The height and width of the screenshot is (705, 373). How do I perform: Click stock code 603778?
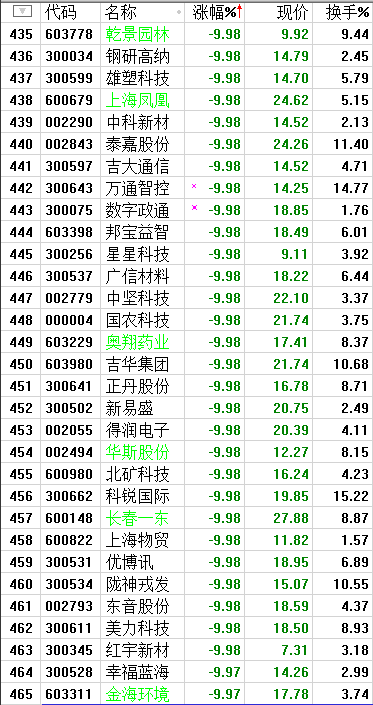coord(69,34)
